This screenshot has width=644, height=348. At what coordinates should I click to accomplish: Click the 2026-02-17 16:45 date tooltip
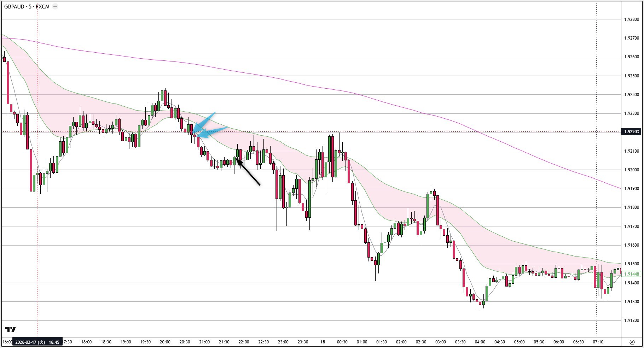pos(37,342)
